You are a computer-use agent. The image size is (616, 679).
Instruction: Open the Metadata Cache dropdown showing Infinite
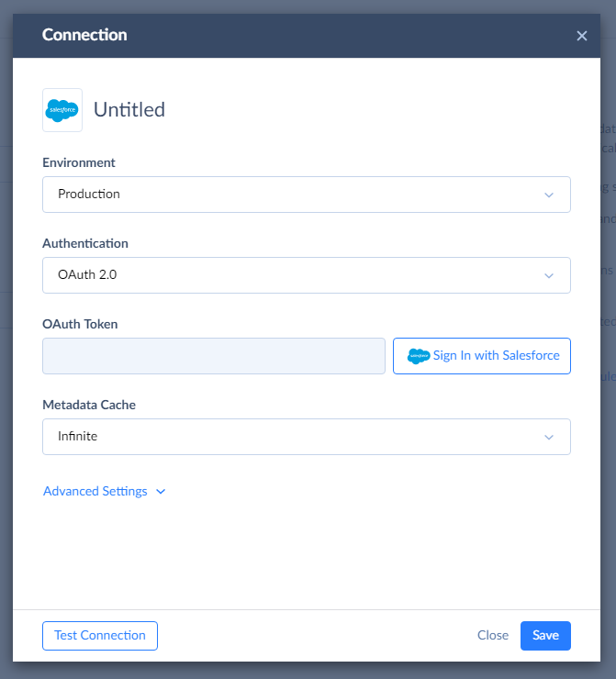307,437
